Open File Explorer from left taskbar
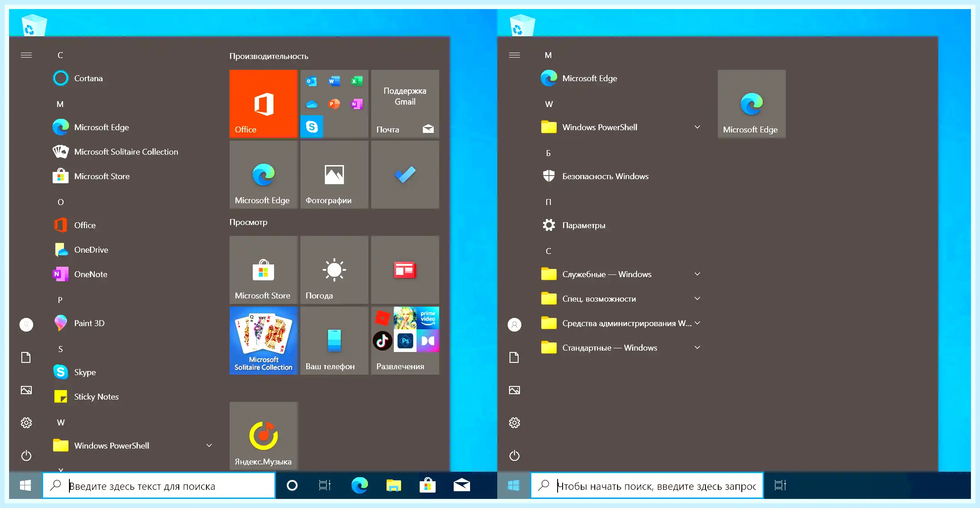 [394, 486]
